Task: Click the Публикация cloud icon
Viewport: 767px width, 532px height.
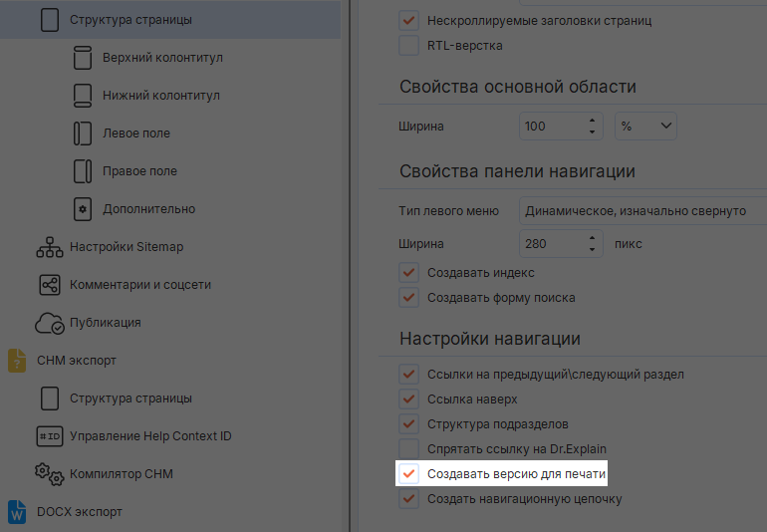Action: [x=50, y=323]
